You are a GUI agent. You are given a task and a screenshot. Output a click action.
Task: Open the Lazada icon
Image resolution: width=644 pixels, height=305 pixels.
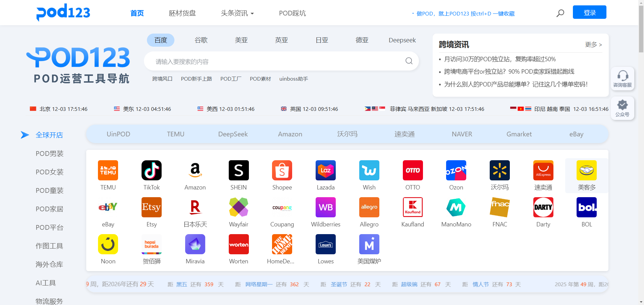pos(325,170)
